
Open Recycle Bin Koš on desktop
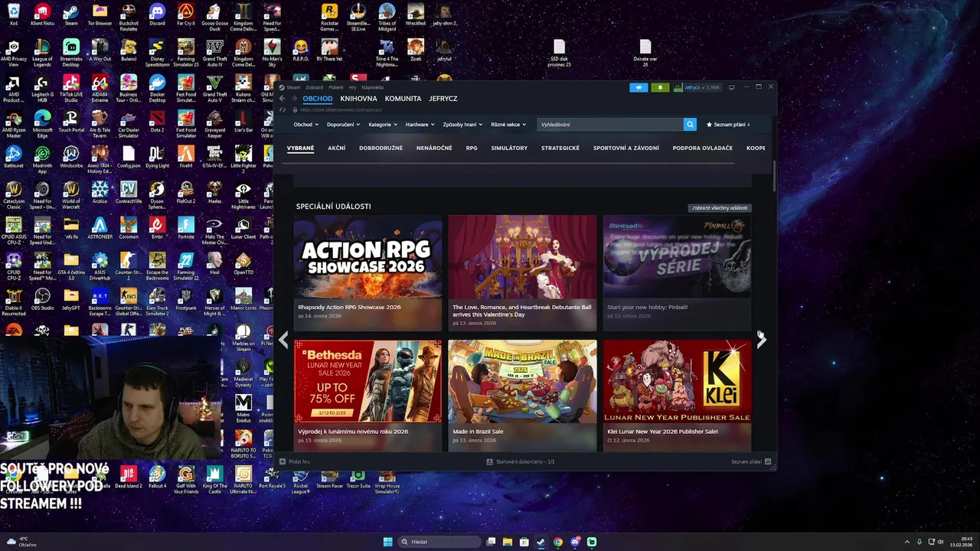pos(14,15)
